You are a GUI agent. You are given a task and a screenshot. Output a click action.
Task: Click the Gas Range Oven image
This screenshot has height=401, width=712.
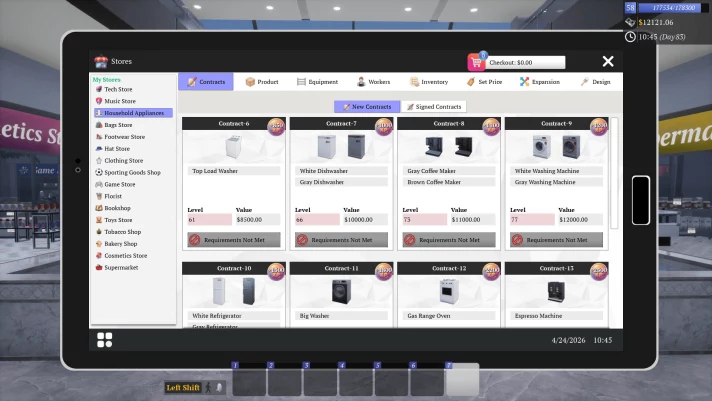coord(449,291)
